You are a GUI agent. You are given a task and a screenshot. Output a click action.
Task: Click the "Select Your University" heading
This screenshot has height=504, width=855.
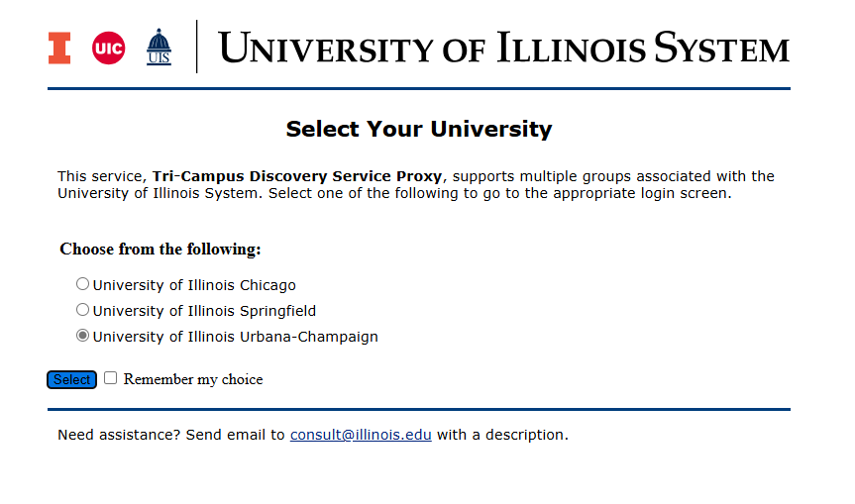pyautogui.click(x=419, y=129)
